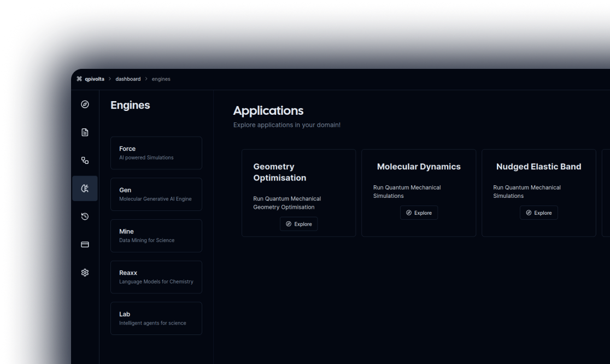Open the history clock icon in sidebar
Screen dimensions: 610x364
[85, 216]
